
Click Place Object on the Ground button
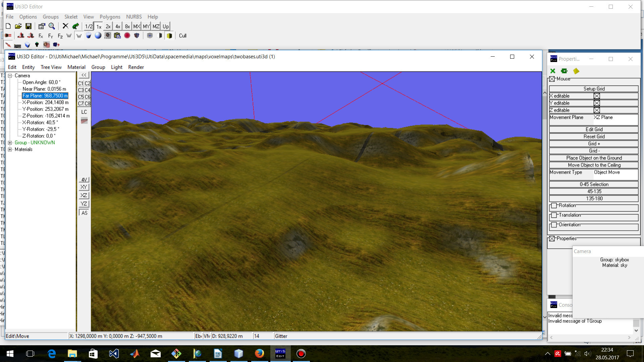click(594, 158)
